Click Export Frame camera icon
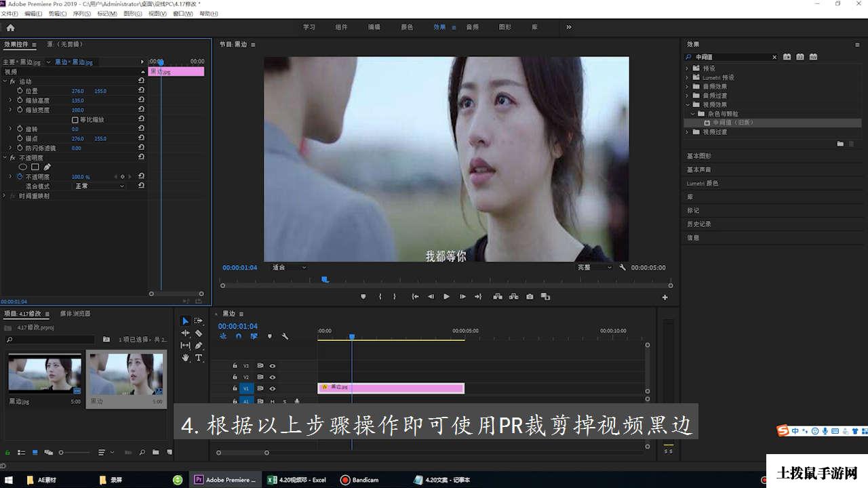The height and width of the screenshot is (488, 868). click(530, 296)
